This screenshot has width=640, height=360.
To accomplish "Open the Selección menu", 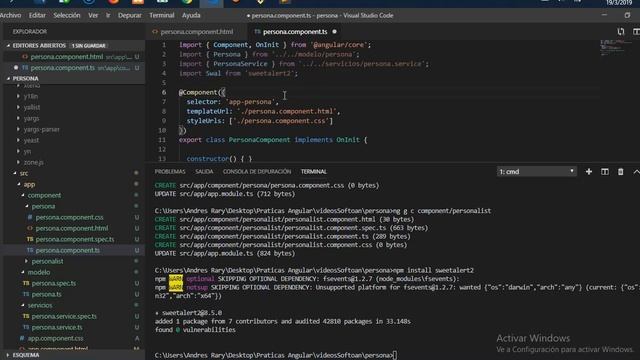I will pyautogui.click(x=67, y=16).
